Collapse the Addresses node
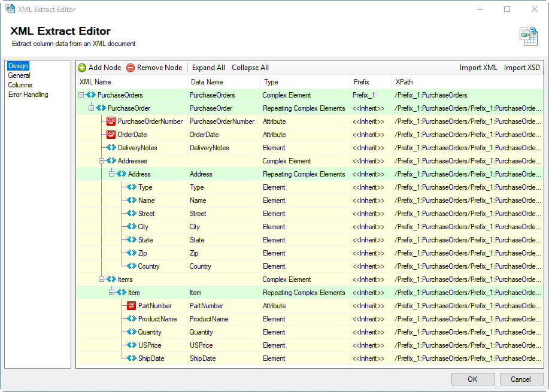The image size is (549, 392). [102, 160]
